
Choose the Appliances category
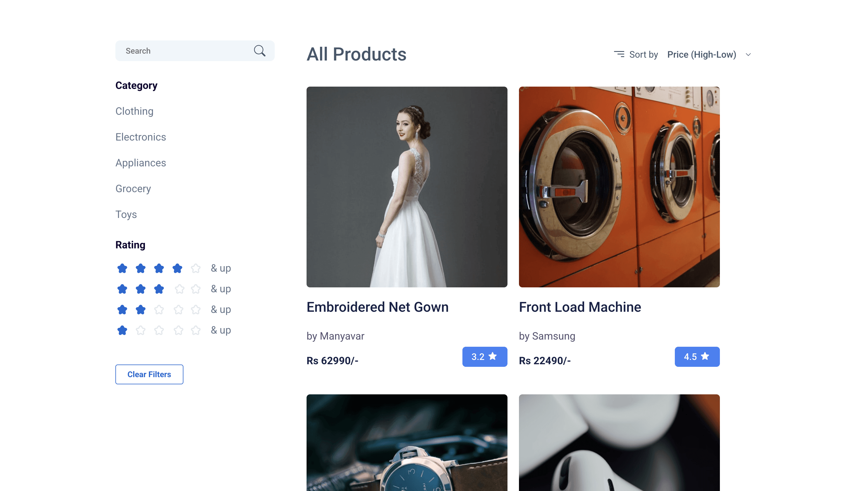141,163
